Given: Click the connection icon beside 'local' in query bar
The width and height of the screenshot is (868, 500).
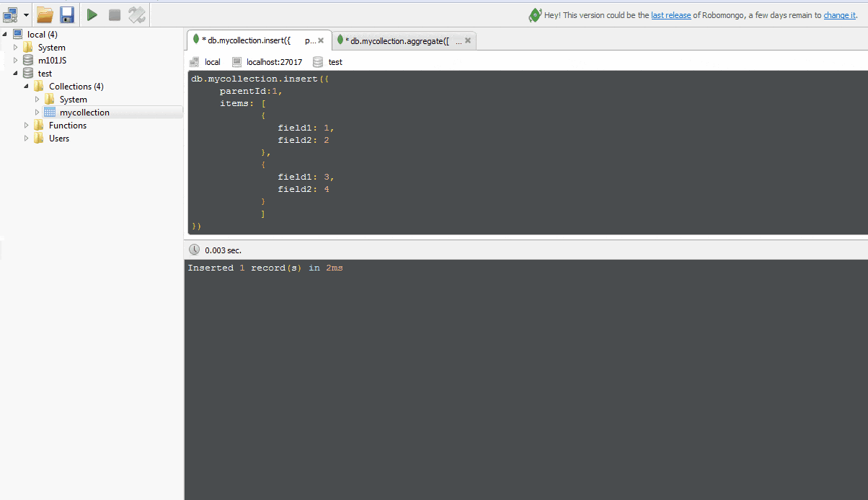Looking at the screenshot, I should point(195,62).
